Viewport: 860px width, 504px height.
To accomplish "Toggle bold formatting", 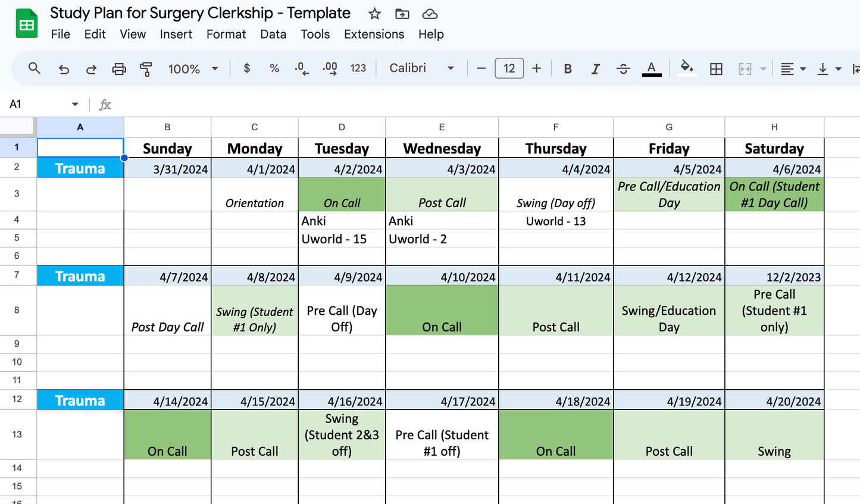I will 568,69.
